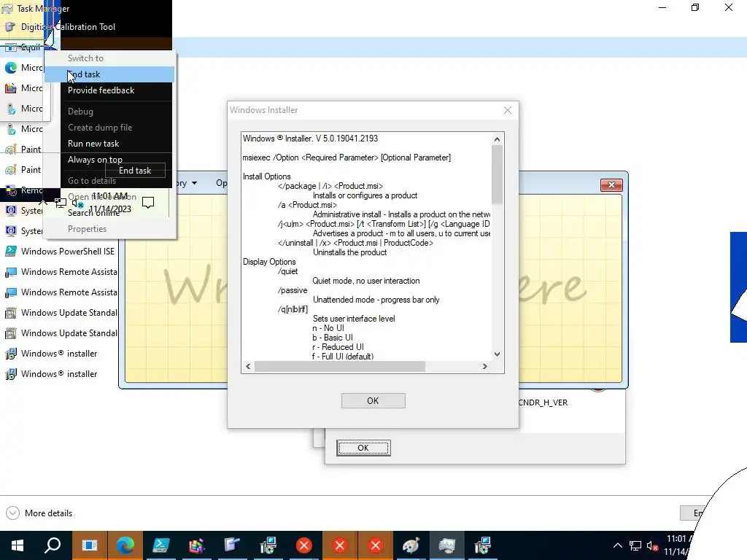Click the horizontal scrollbar thumb in the installer text
This screenshot has height=560, width=747.
[340, 366]
